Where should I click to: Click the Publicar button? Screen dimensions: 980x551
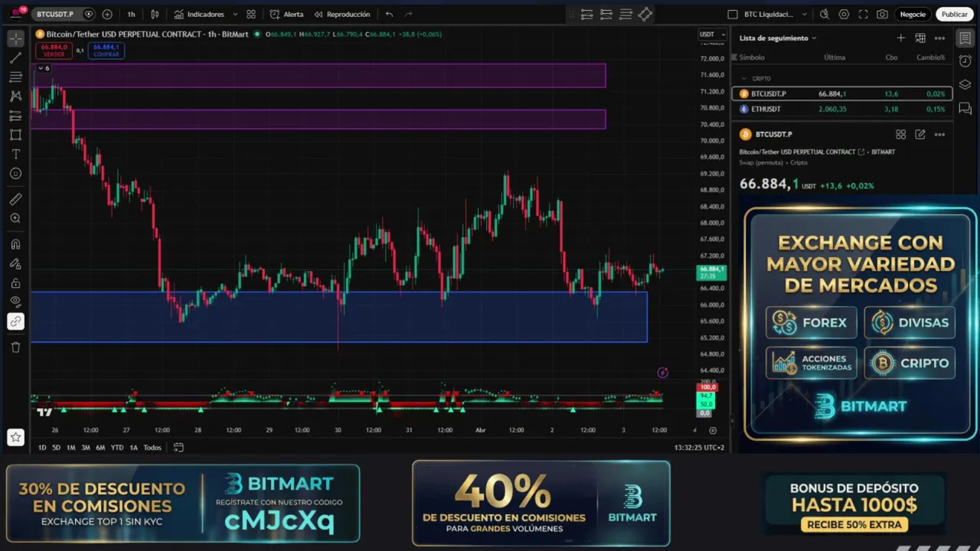click(x=954, y=14)
